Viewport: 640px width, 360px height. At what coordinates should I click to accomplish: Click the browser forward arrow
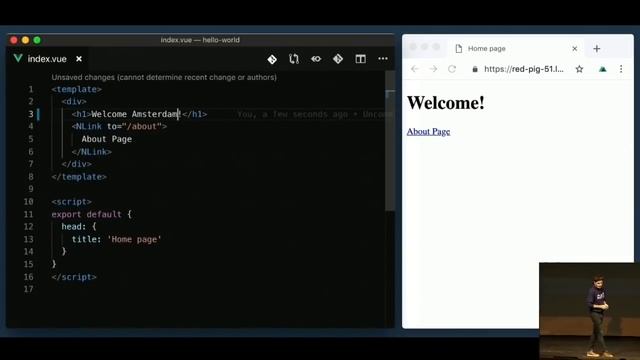[x=433, y=69]
